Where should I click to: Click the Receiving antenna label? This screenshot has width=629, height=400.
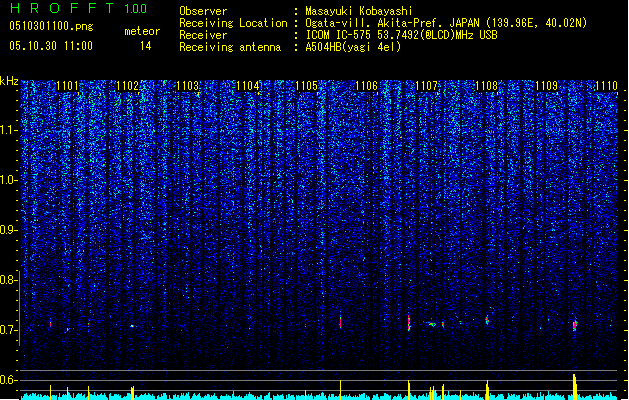tap(230, 47)
